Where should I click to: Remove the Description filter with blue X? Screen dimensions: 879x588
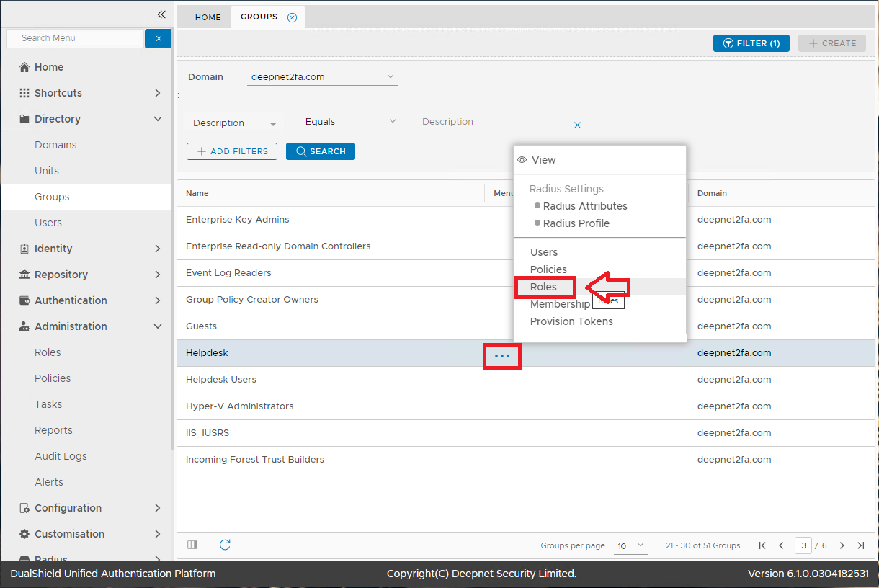(x=577, y=125)
